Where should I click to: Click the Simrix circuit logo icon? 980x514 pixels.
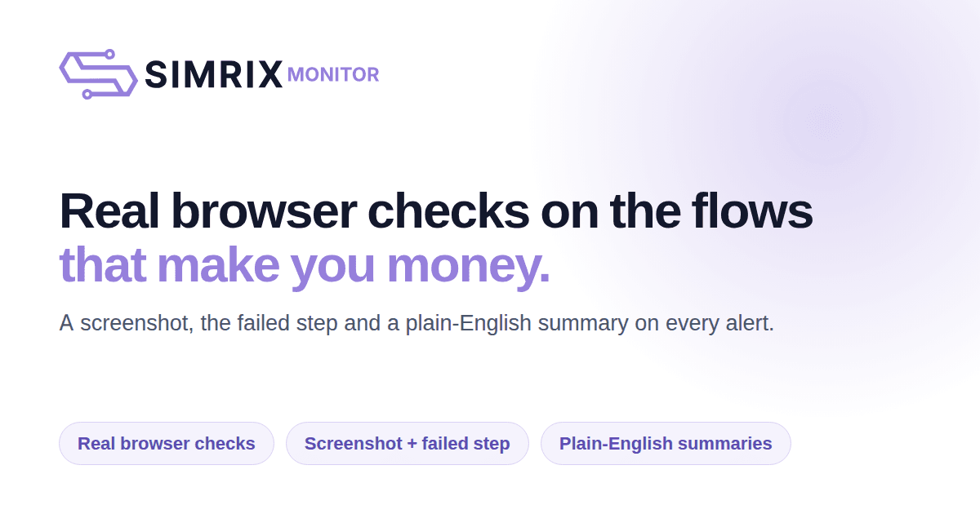[98, 74]
